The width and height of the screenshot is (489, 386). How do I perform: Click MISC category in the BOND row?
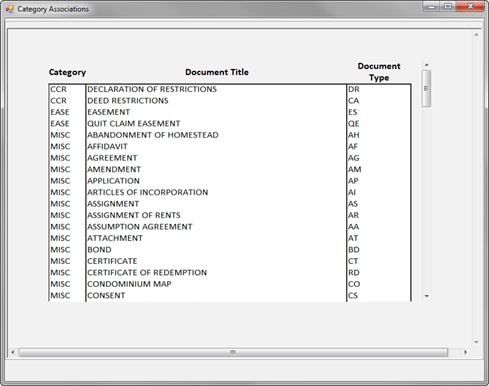[x=60, y=250]
